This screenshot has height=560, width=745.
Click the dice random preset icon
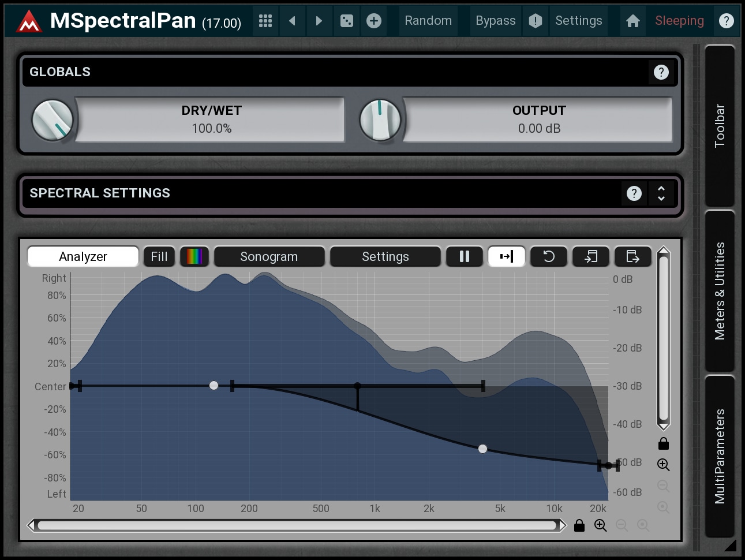click(346, 21)
